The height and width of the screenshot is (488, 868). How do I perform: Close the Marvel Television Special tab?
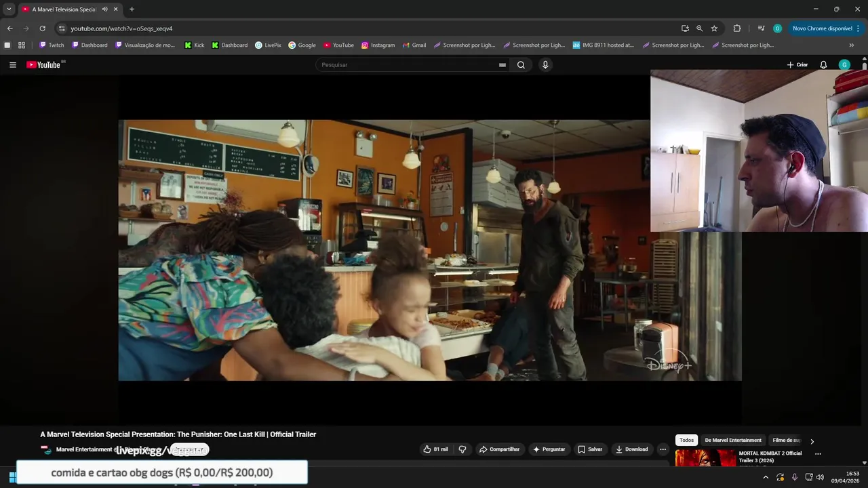tap(115, 9)
